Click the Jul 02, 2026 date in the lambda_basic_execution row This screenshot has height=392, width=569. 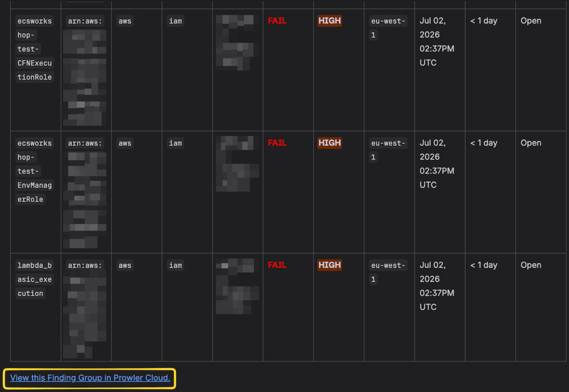[x=437, y=286]
